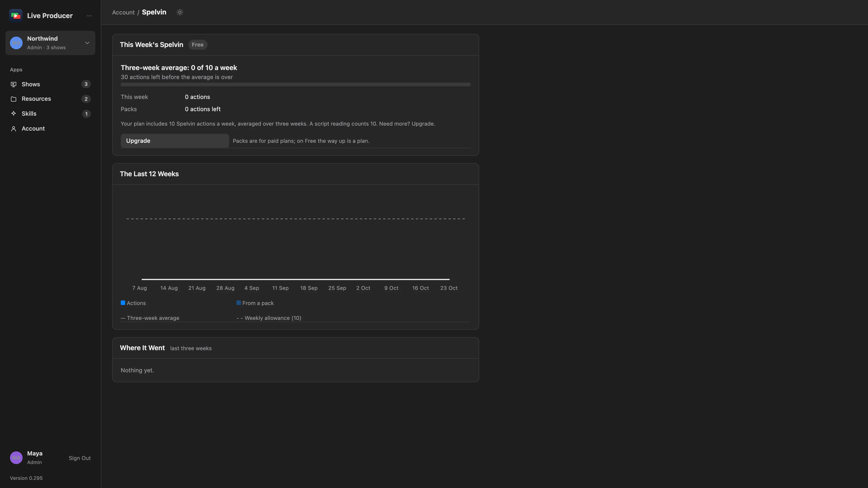Click the Live Producer logo icon
Viewport: 868px width, 488px height.
(16, 16)
